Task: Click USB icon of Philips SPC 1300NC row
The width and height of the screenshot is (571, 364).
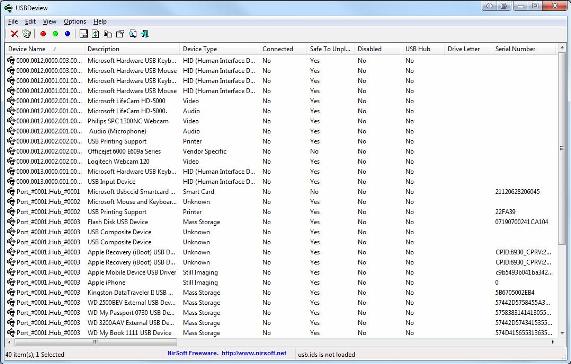Action: point(11,121)
